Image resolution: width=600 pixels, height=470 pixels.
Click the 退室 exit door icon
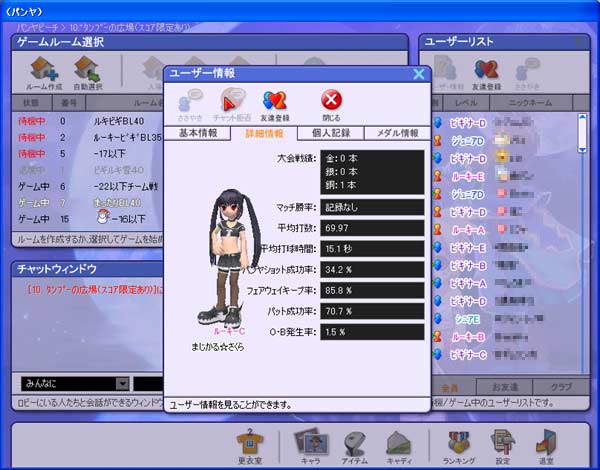[546, 442]
